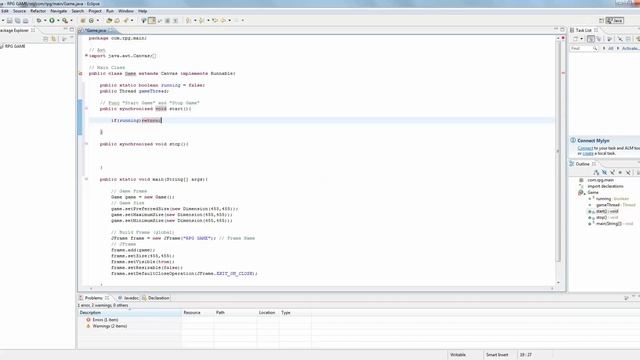The height and width of the screenshot is (360, 640).
Task: Toggle Link with Editor in Package Explorer
Action: point(53,39)
